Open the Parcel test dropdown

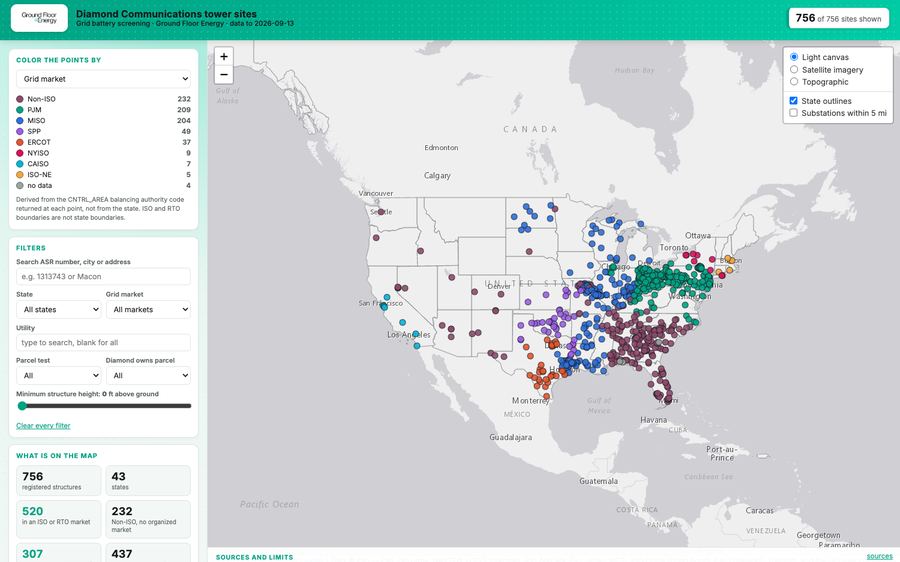coord(59,375)
